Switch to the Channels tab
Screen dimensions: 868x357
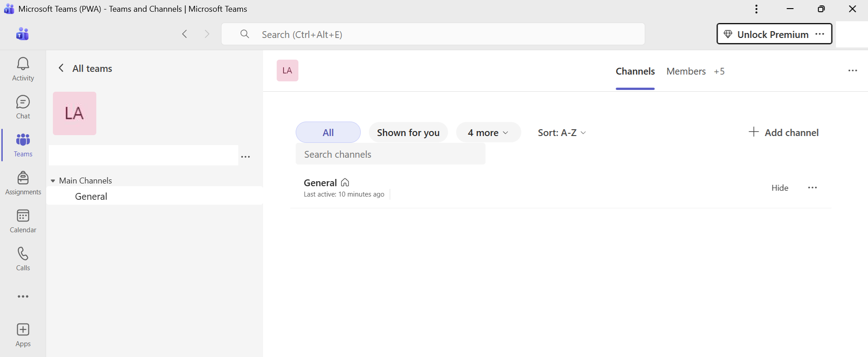(x=635, y=71)
